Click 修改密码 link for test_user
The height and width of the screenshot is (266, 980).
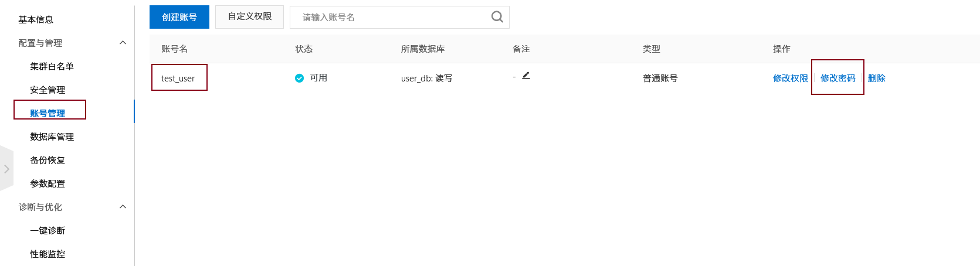[838, 78]
